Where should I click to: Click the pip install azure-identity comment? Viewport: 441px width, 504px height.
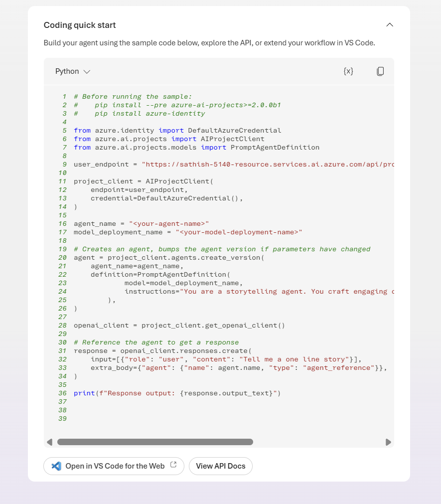click(x=149, y=114)
